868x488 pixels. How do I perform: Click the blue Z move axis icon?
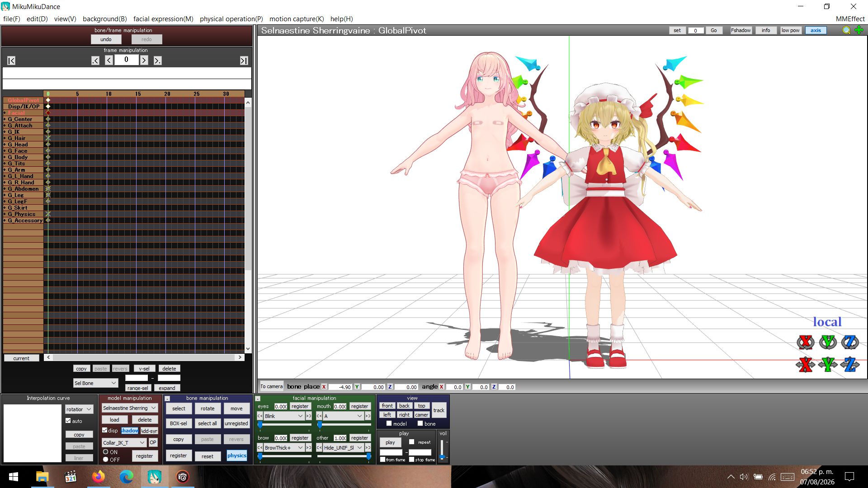[x=850, y=364]
